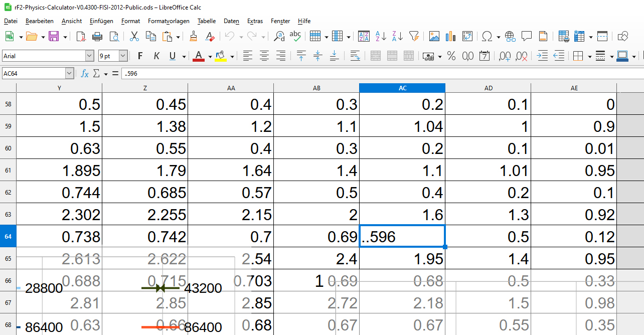
Task: Sort descending Z-A icon
Action: tap(397, 36)
